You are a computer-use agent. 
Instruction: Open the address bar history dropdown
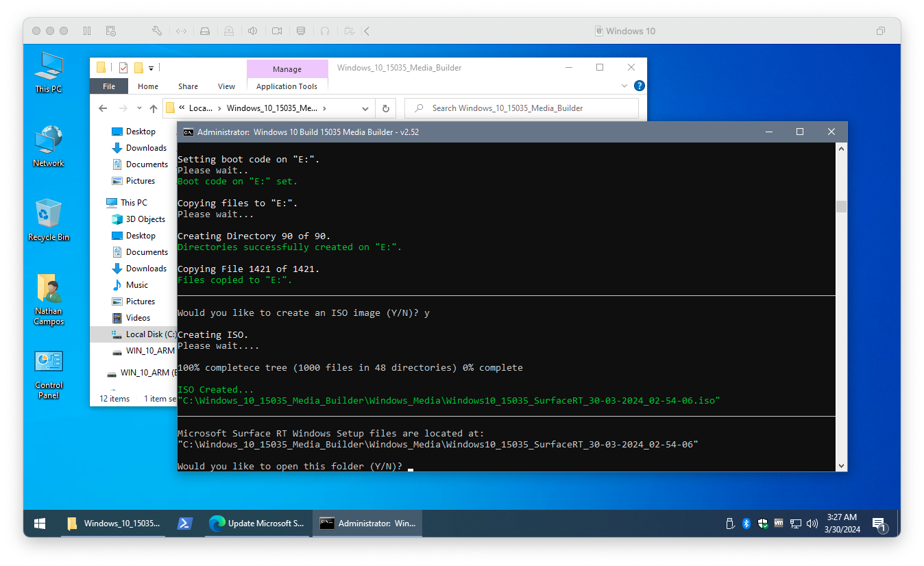click(x=365, y=108)
